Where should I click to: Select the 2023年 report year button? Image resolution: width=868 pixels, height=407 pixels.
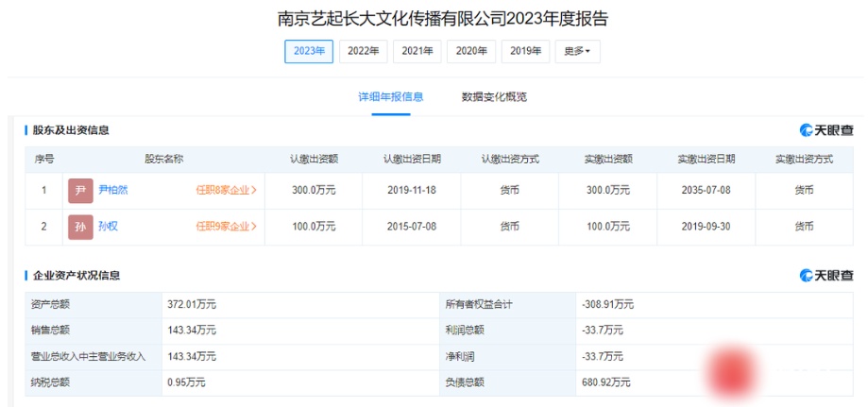[309, 52]
